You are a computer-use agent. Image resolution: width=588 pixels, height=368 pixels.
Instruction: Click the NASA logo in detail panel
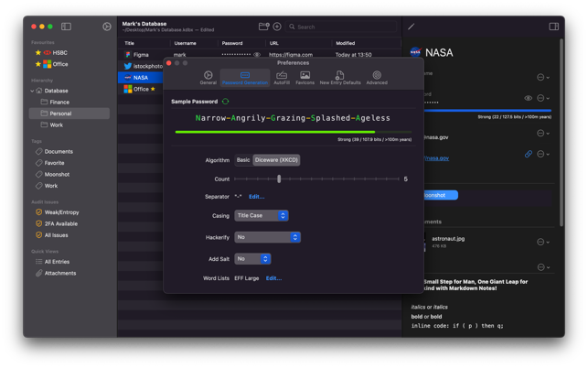[x=415, y=52]
